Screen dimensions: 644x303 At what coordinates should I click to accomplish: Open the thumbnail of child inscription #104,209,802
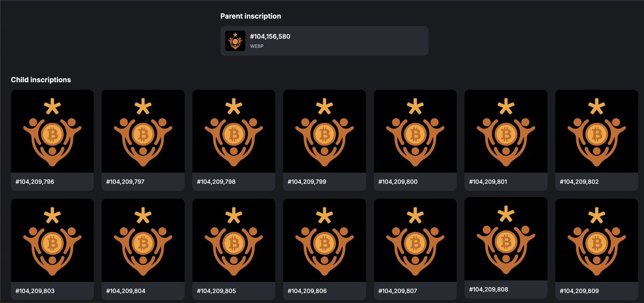point(596,131)
